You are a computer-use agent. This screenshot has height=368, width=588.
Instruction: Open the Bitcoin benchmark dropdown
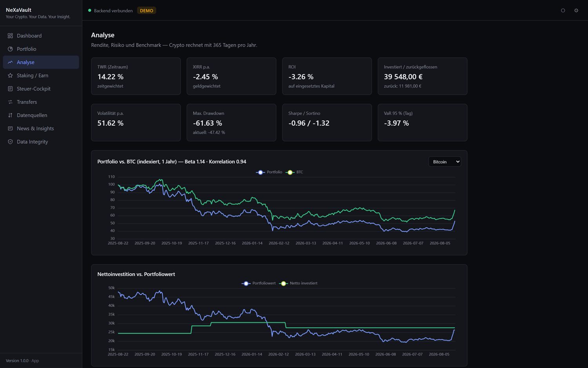point(445,162)
